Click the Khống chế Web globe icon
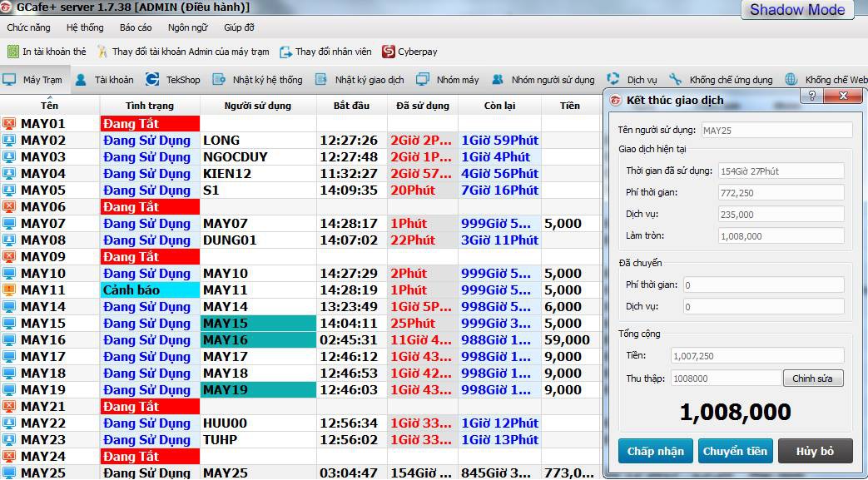 [x=791, y=80]
